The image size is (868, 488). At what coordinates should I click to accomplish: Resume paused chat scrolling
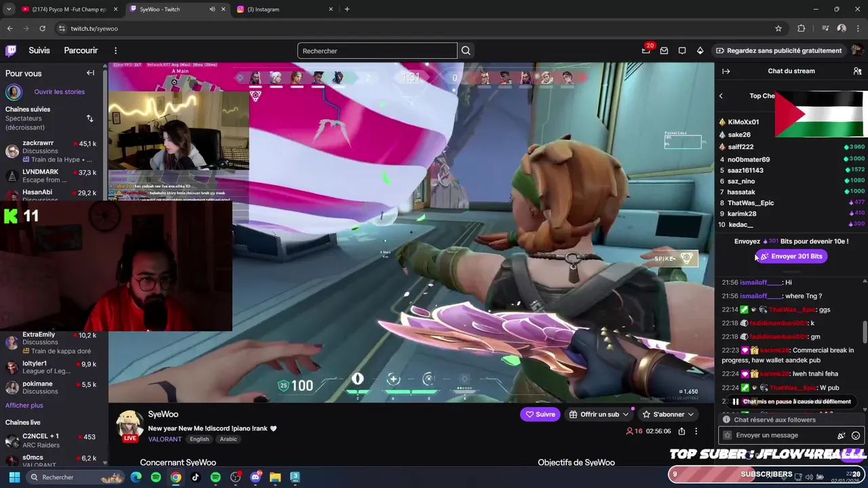(x=791, y=401)
